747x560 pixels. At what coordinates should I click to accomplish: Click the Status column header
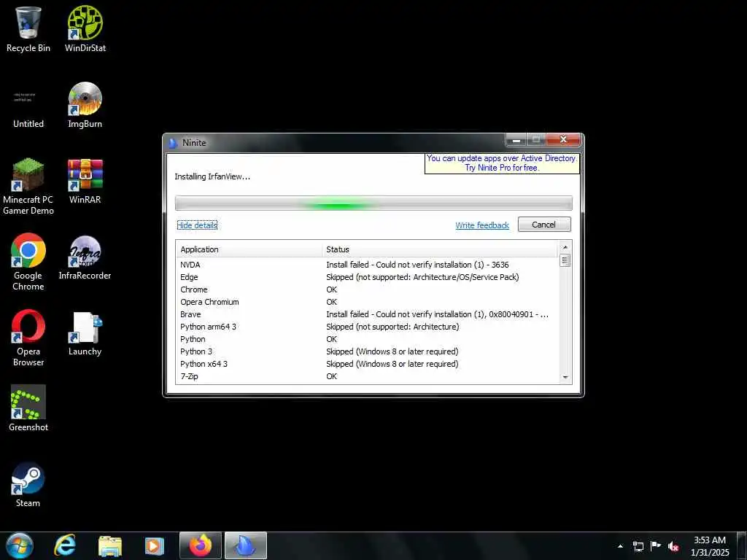pyautogui.click(x=440, y=249)
